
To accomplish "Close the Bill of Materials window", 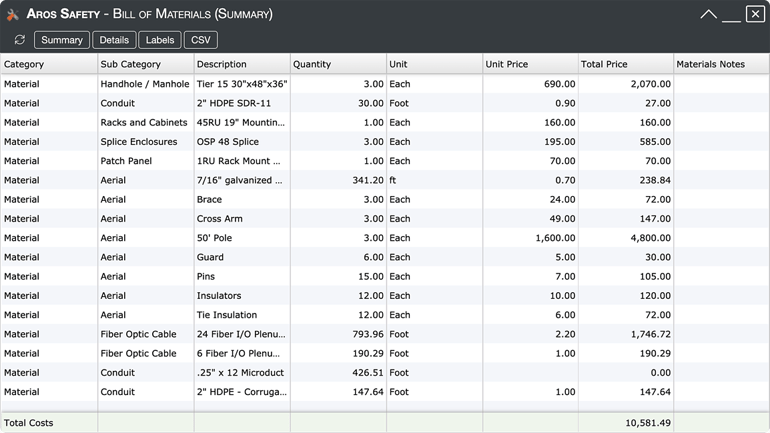I will [x=755, y=14].
